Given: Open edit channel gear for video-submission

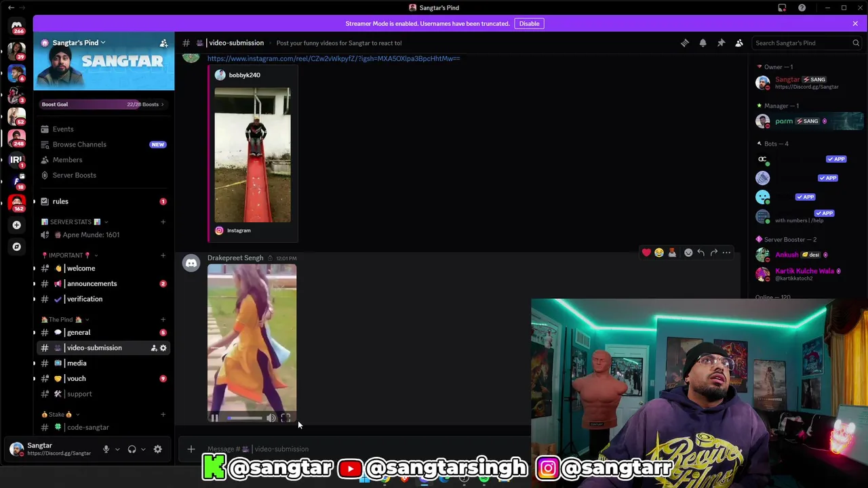Looking at the screenshot, I should tap(163, 348).
